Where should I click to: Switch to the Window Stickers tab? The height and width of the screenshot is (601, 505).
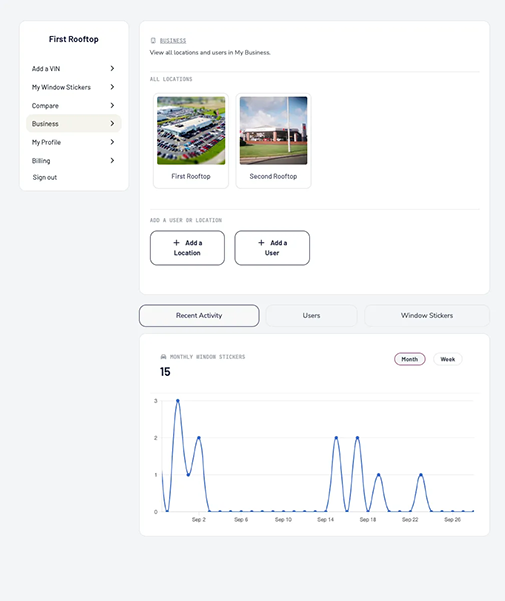coord(427,315)
